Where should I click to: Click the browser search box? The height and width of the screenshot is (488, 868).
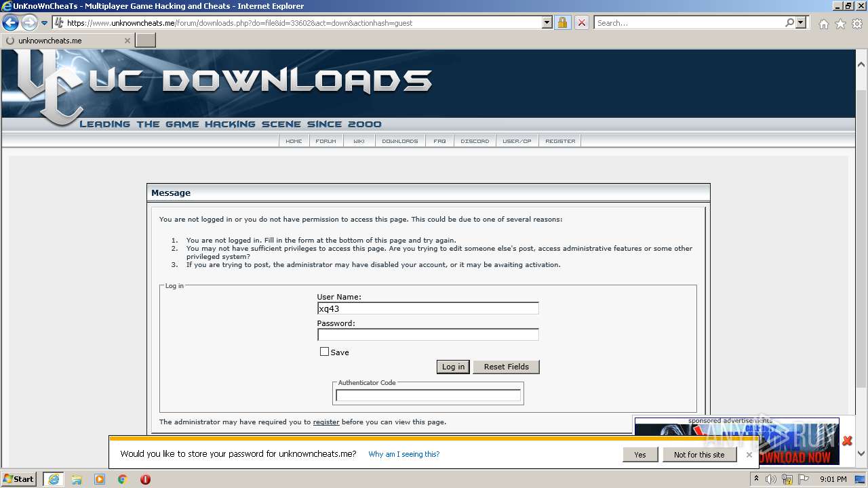coord(689,22)
